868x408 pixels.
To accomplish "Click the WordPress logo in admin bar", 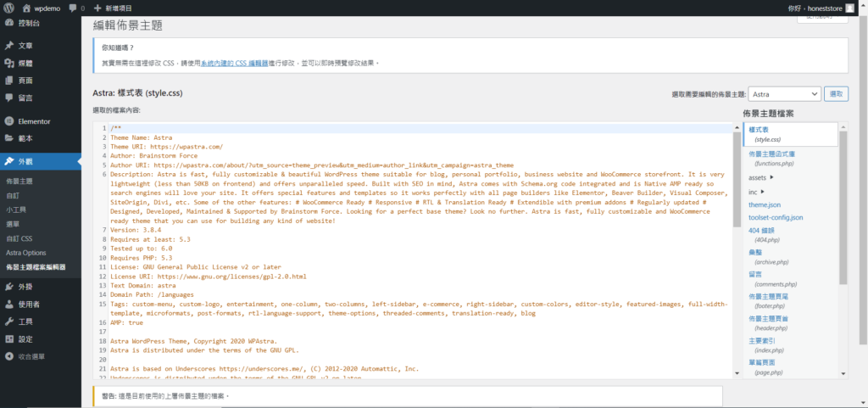I will [10, 8].
